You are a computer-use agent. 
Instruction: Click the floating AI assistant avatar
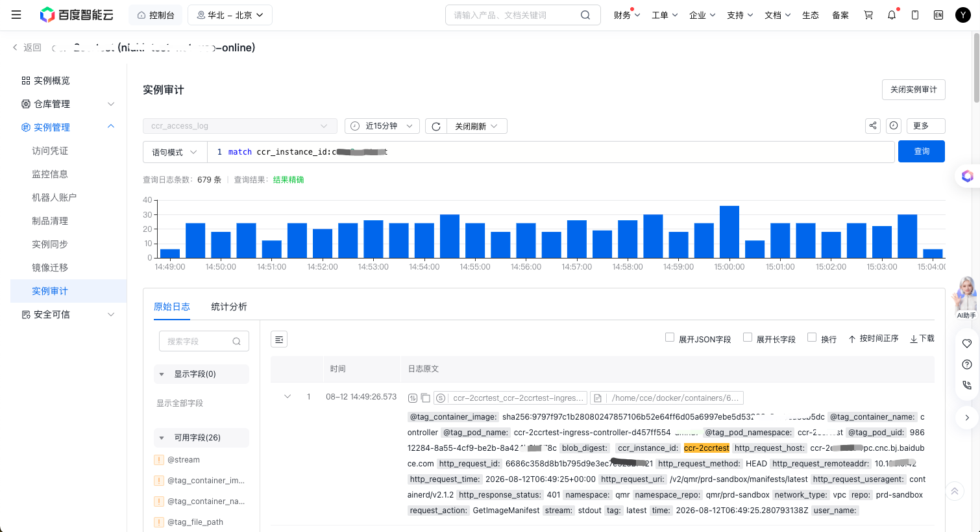(966, 298)
